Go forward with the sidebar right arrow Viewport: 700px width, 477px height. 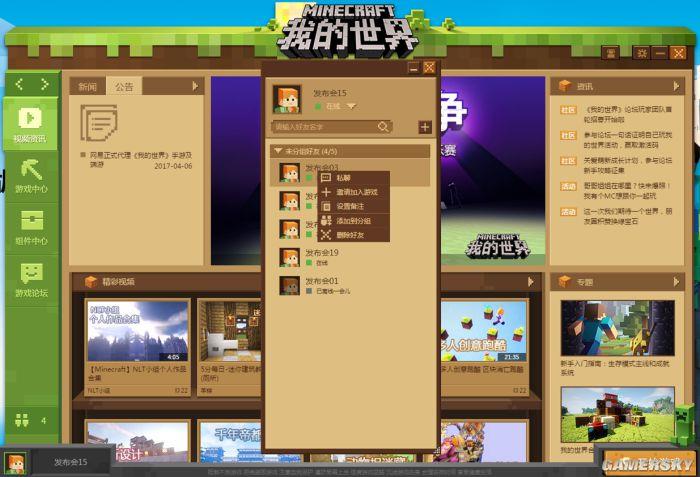coord(45,84)
